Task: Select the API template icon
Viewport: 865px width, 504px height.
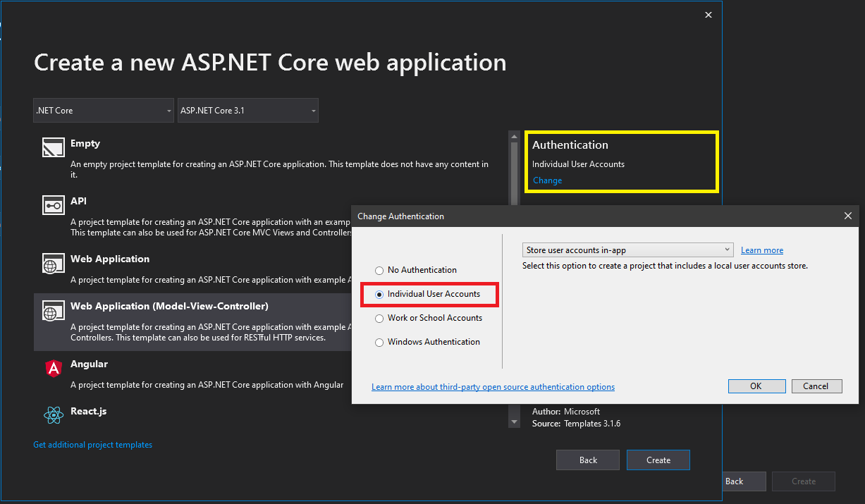Action: [54, 206]
